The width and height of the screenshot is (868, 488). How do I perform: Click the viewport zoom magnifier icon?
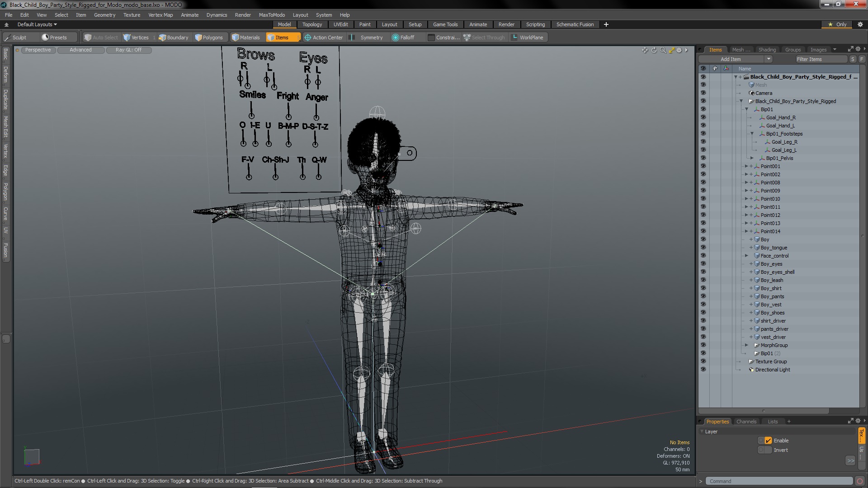(663, 50)
